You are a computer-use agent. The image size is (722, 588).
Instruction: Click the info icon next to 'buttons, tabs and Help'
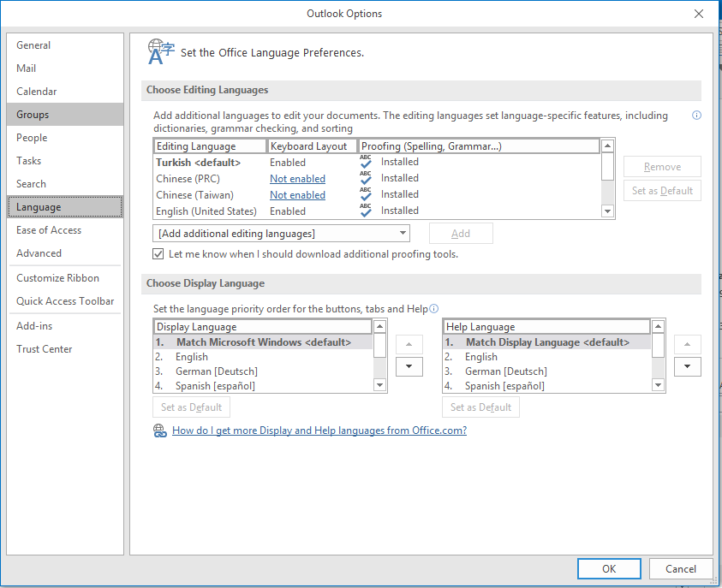pyautogui.click(x=433, y=309)
